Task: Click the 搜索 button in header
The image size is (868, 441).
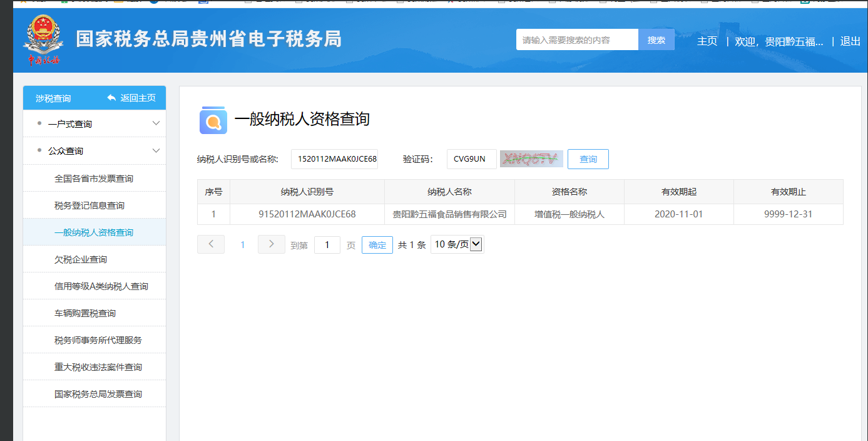Action: pyautogui.click(x=656, y=40)
